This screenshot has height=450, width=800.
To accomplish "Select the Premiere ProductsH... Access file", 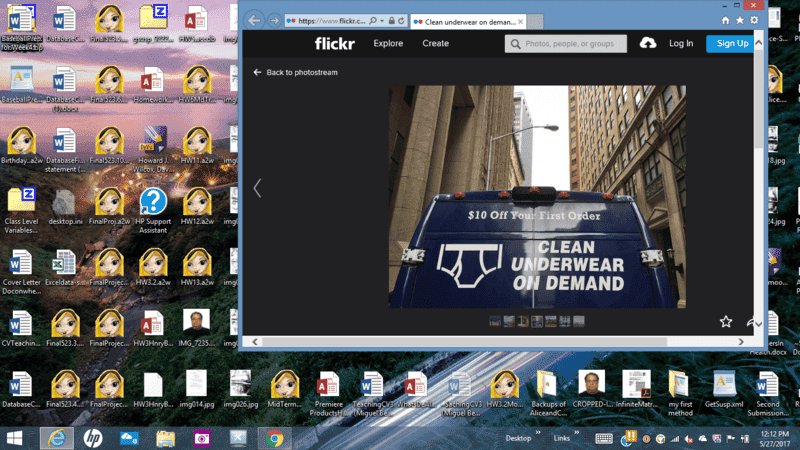I will [328, 393].
